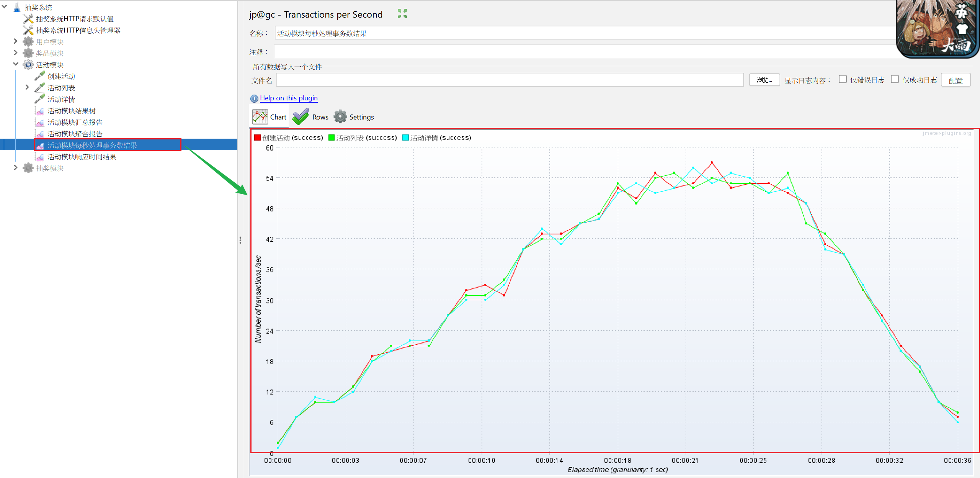Click the 抽奖模块 gear icon
This screenshot has width=980, height=478.
[x=28, y=168]
